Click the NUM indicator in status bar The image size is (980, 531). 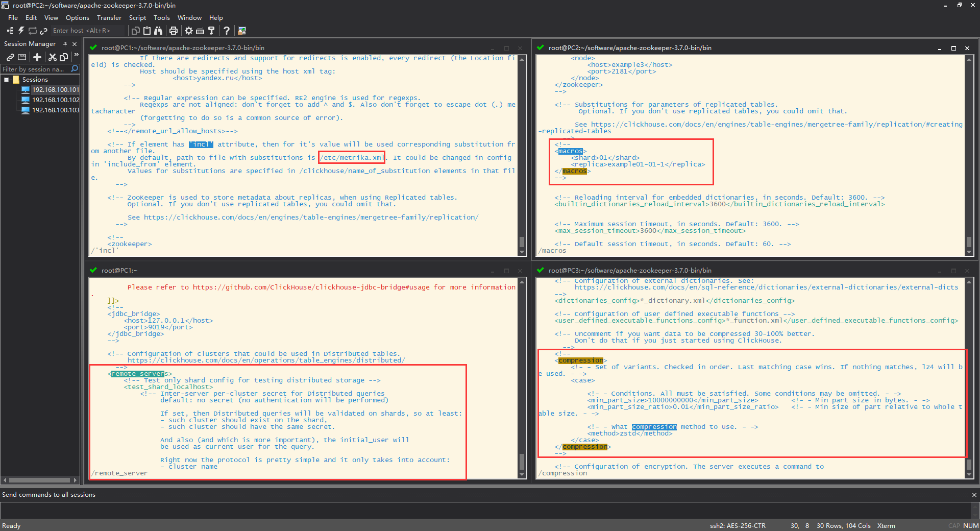coord(971,526)
